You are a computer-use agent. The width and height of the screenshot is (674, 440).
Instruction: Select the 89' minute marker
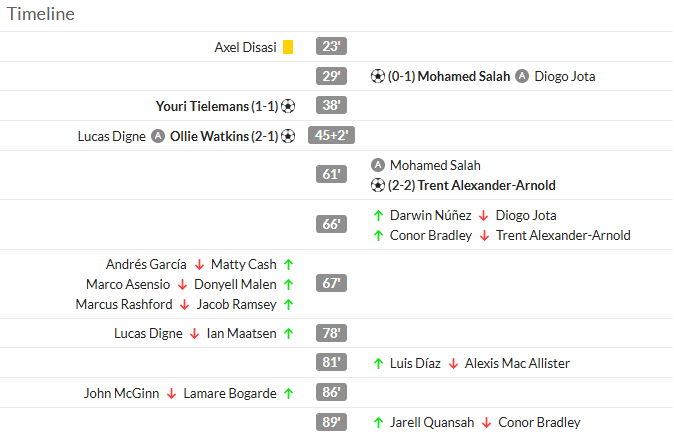pyautogui.click(x=331, y=422)
